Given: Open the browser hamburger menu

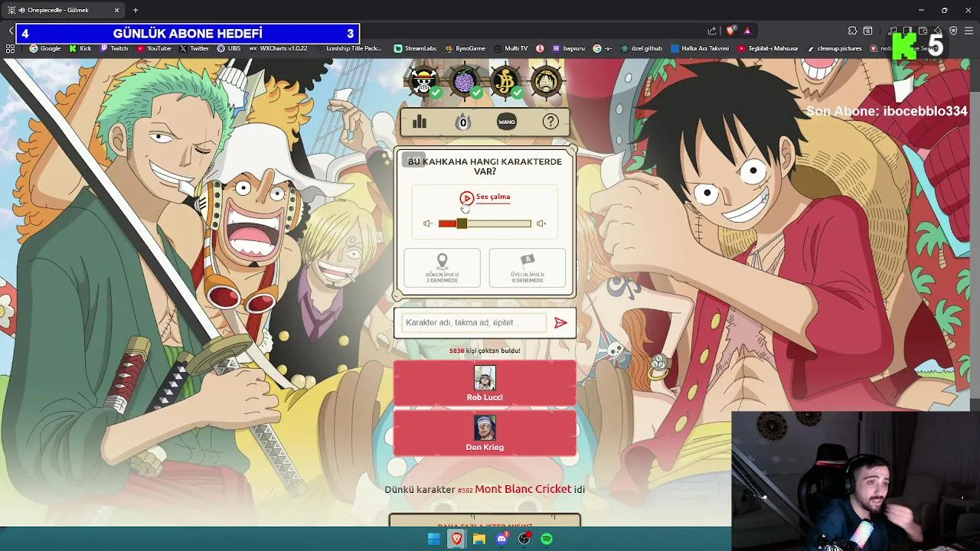Looking at the screenshot, I should [969, 31].
